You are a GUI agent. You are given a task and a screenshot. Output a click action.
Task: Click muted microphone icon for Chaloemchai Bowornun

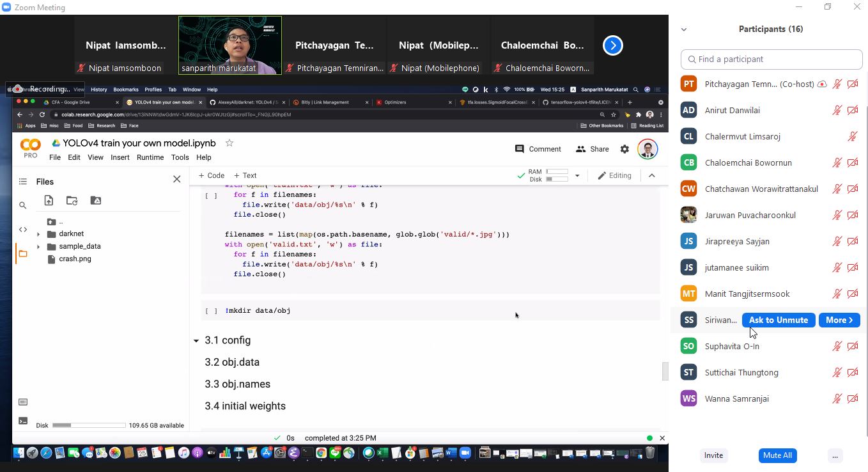(837, 162)
